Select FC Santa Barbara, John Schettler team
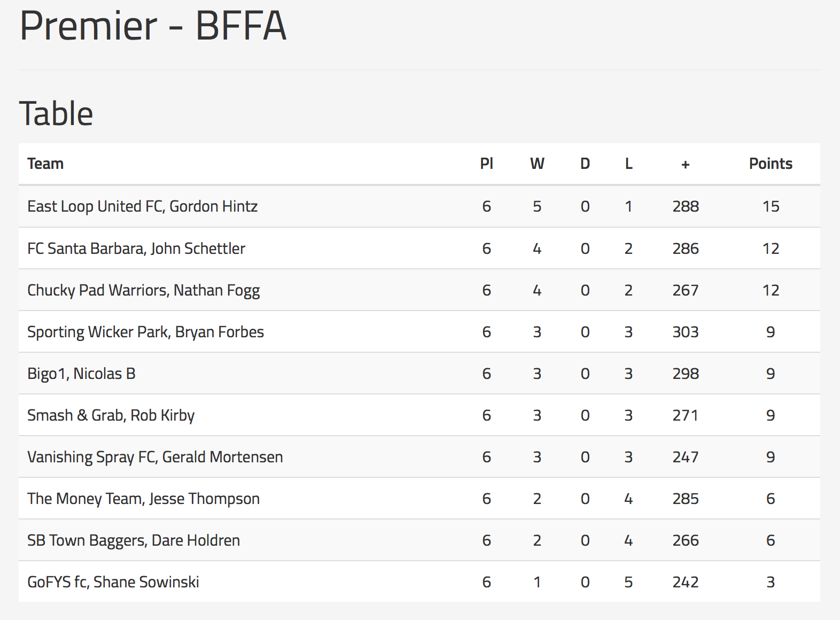The image size is (840, 620). tap(136, 249)
